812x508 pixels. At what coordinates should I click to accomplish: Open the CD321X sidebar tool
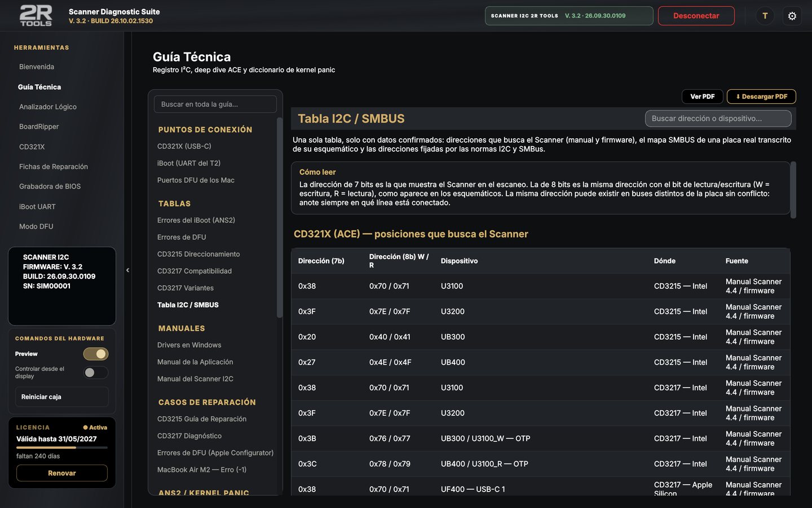pyautogui.click(x=32, y=147)
